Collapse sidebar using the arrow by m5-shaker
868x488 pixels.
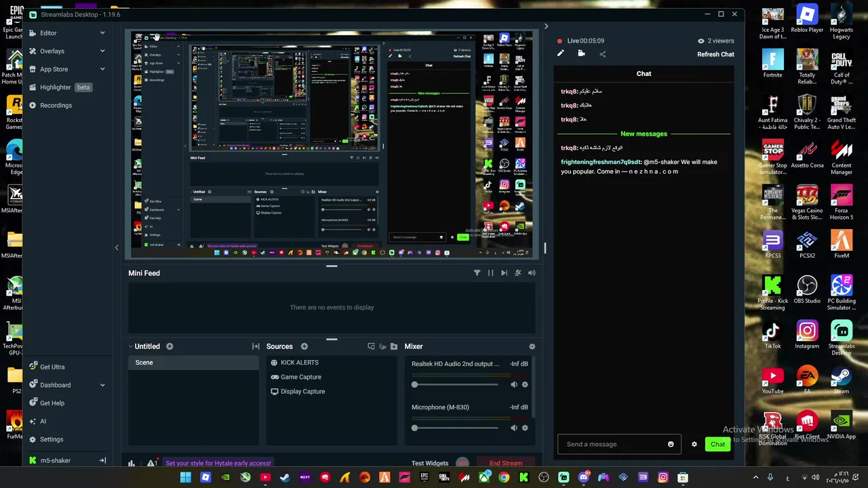[102, 460]
